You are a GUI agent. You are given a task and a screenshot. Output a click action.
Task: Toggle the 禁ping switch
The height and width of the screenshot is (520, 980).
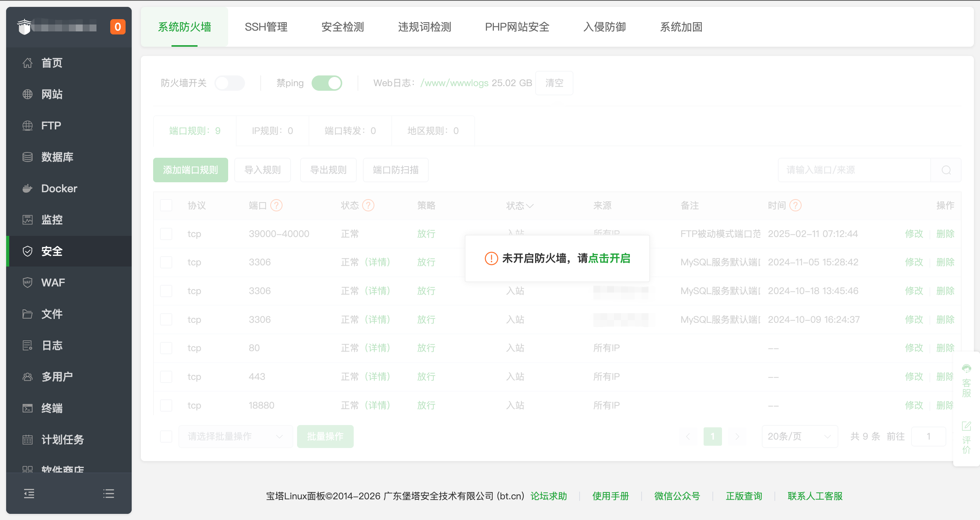[327, 83]
